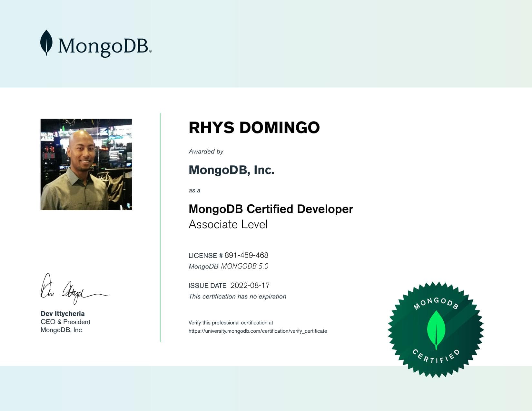Viewport: 532px width, 411px height.
Task: Click the MongoDB Certified green badge
Action: pyautogui.click(x=436, y=330)
